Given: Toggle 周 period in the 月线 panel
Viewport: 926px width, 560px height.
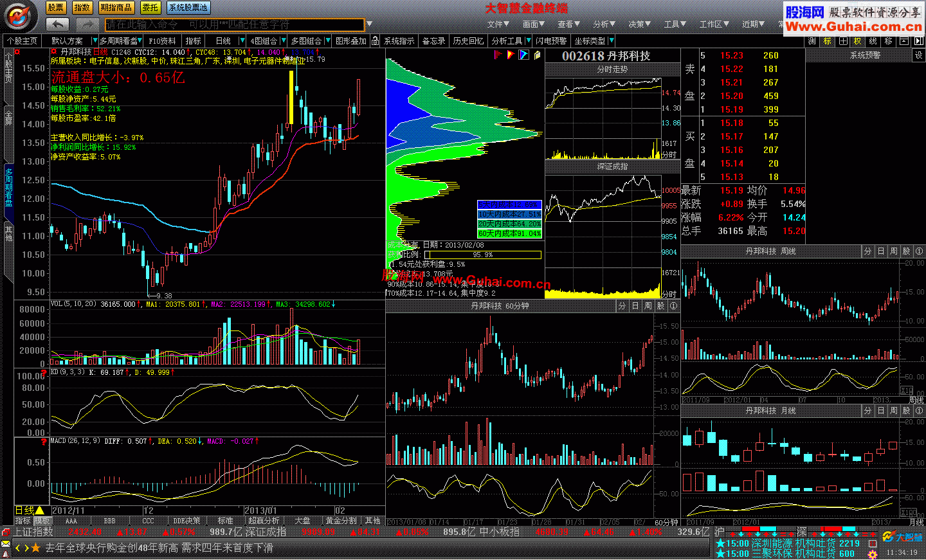Looking at the screenshot, I should (x=893, y=410).
